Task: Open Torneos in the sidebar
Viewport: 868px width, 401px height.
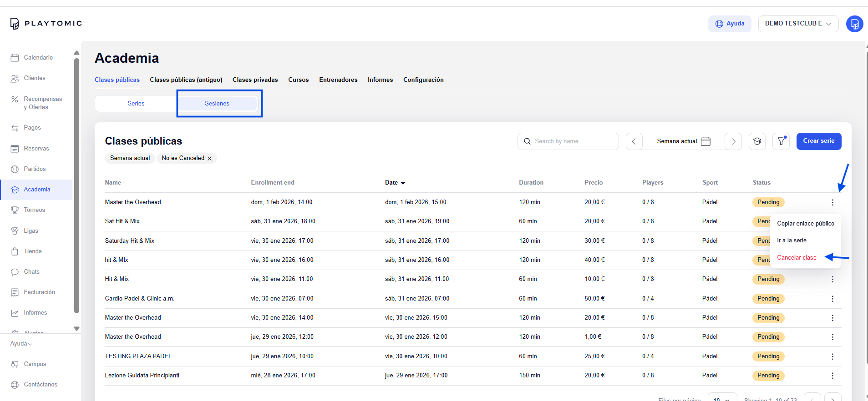Action: coord(35,210)
